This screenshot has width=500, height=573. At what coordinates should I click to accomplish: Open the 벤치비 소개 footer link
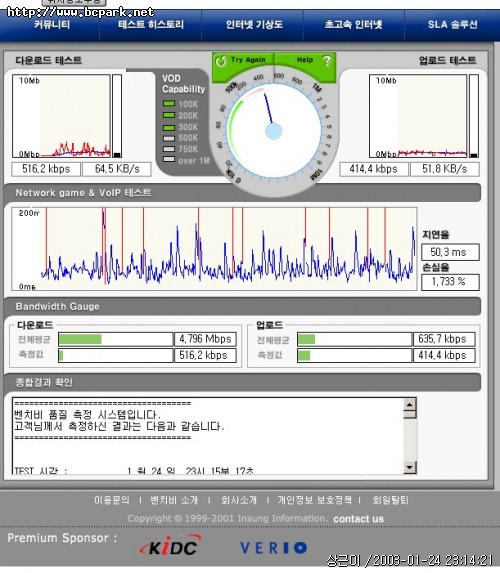click(174, 500)
